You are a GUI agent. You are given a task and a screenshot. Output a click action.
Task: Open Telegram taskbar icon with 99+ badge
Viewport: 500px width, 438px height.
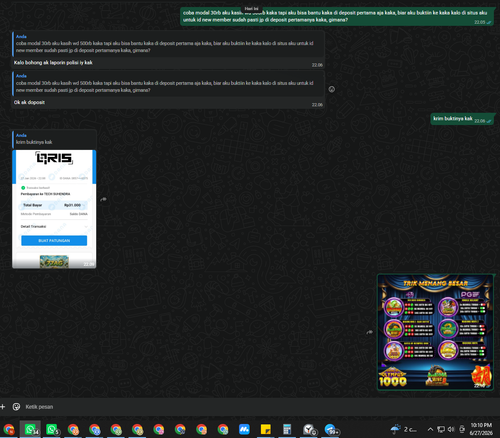point(331,429)
